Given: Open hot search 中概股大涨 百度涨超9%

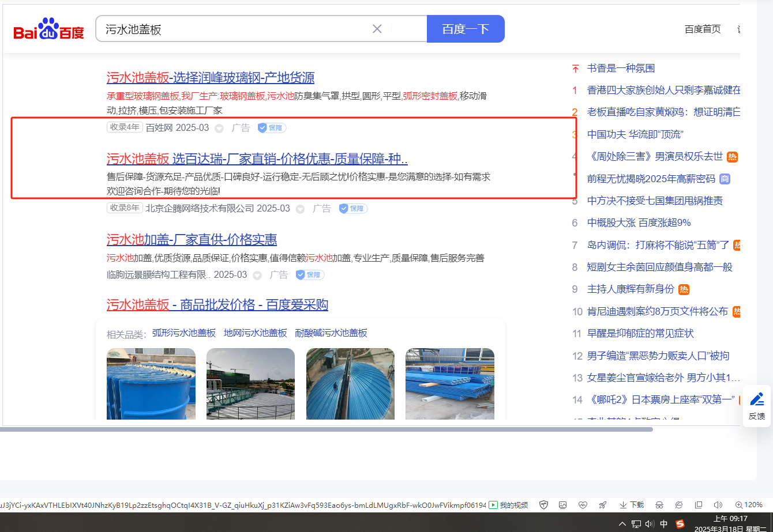Looking at the screenshot, I should pyautogui.click(x=639, y=222).
